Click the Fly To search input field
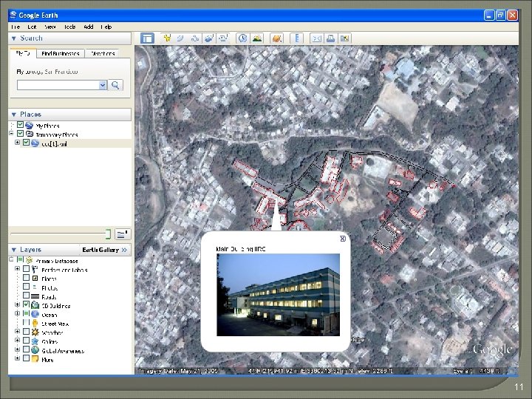The image size is (532, 399). 58,85
